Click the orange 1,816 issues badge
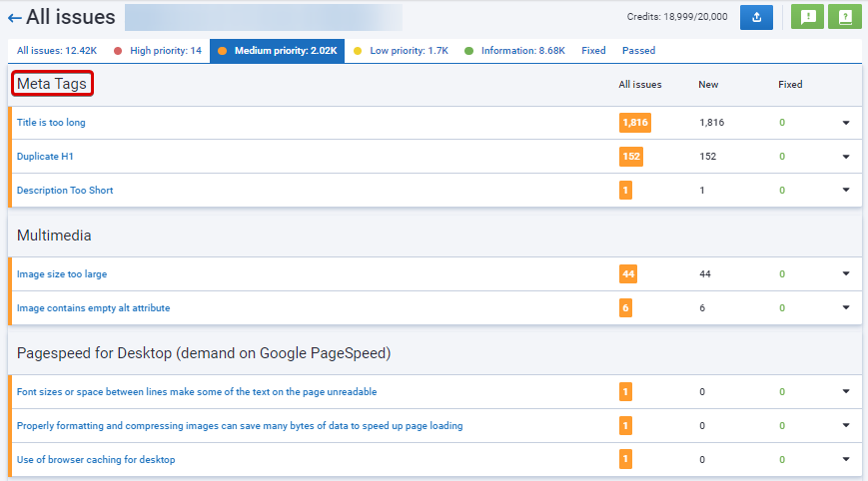 pos(635,123)
